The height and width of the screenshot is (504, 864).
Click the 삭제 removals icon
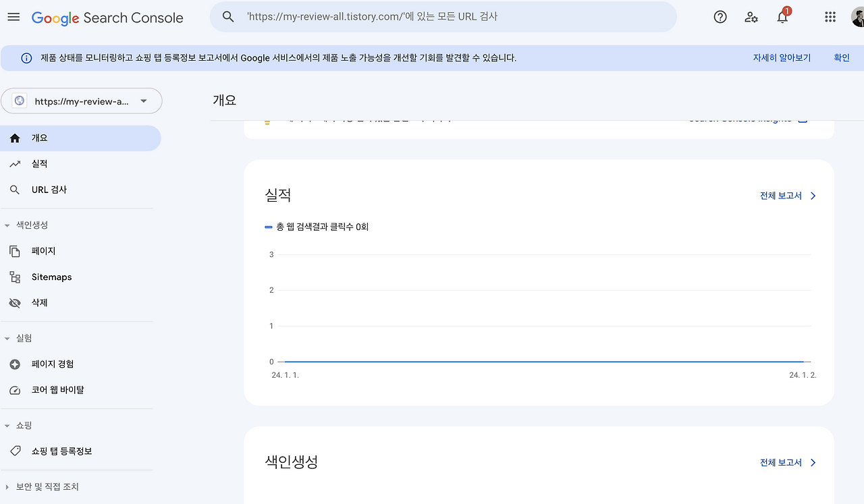[x=15, y=302]
